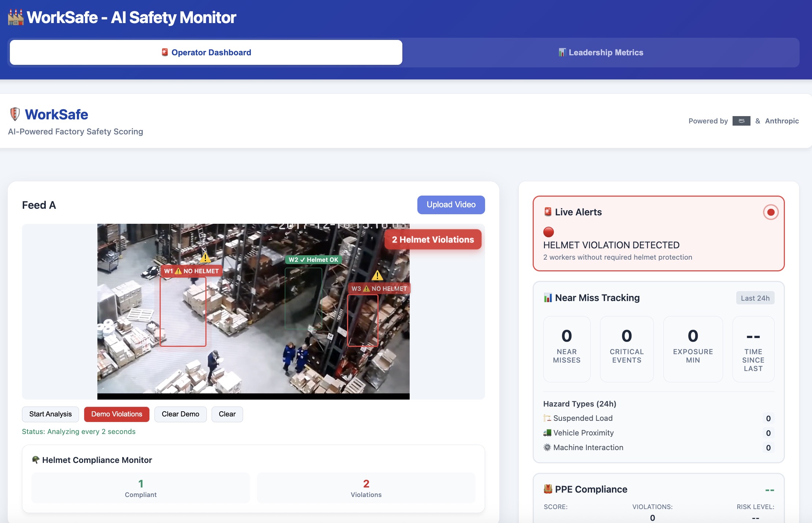Click the Upload Video button
812x523 pixels.
tap(451, 204)
